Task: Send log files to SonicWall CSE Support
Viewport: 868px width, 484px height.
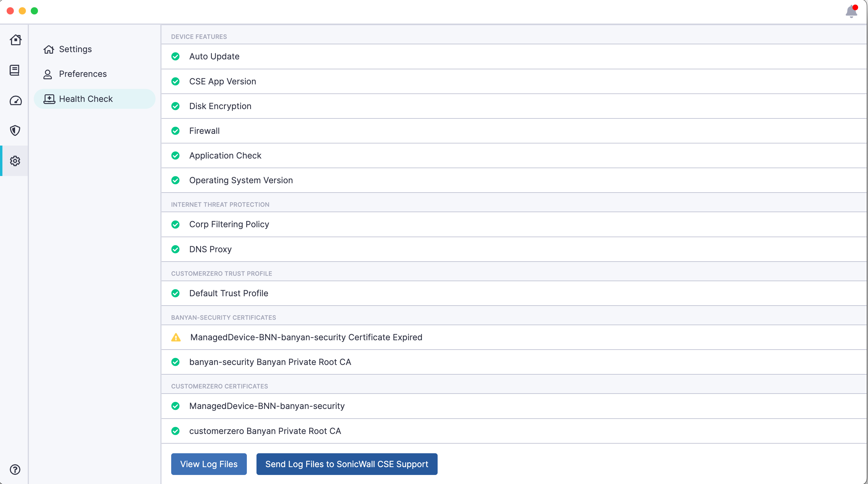Action: [346, 464]
